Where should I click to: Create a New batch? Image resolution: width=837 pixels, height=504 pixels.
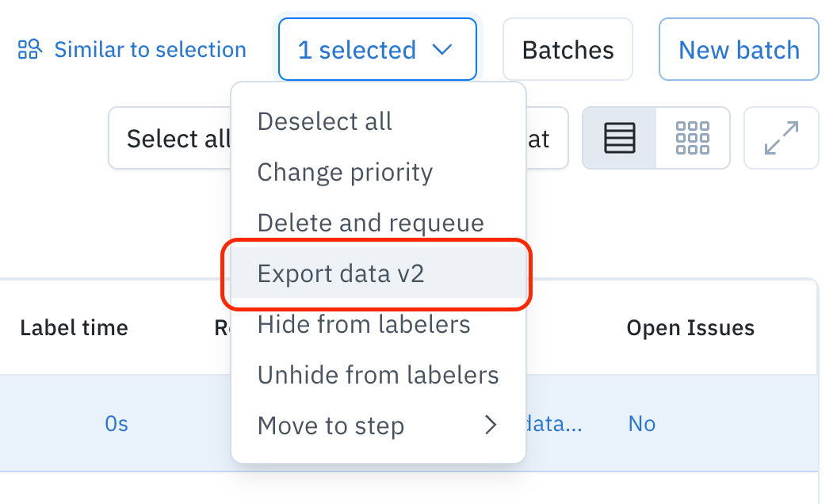coord(739,50)
